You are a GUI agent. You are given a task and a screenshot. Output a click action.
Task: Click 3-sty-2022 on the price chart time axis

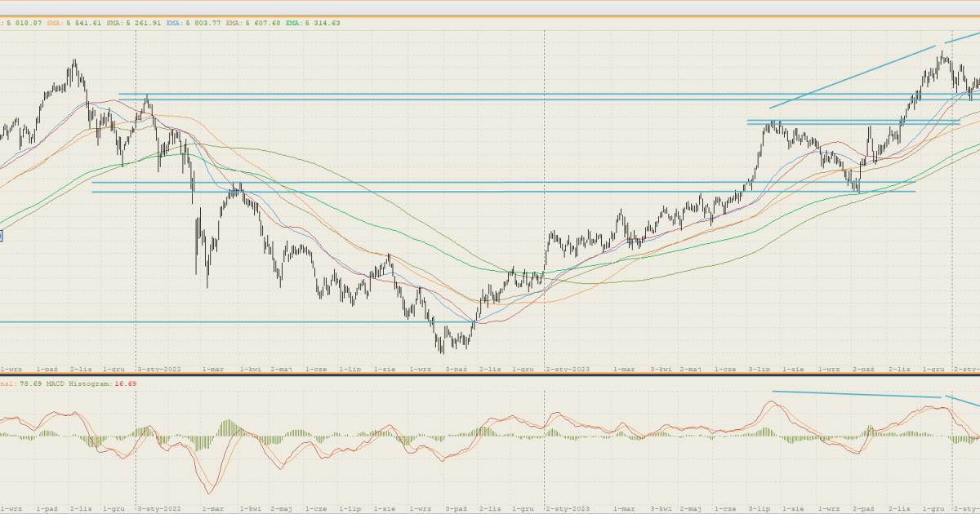pos(158,369)
